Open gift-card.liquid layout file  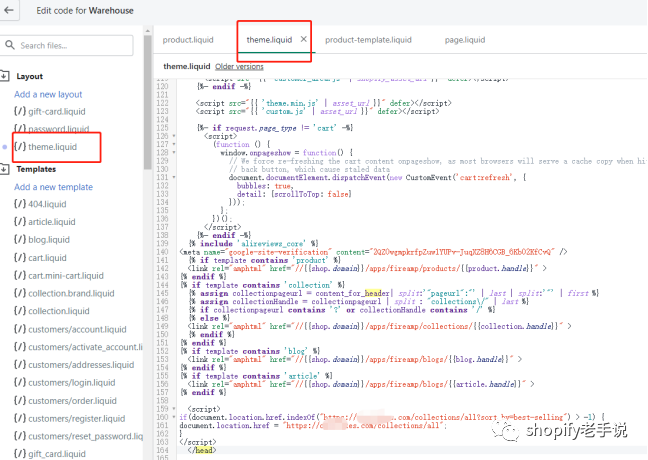pos(50,112)
